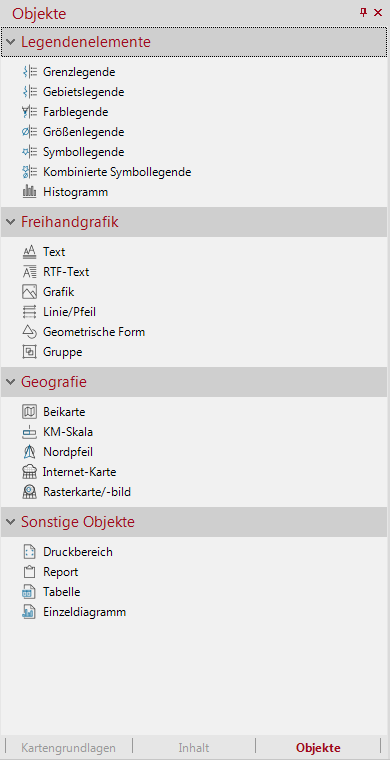Screen dimensions: 390x760
Task: Open the Objekte tab at bottom
Action: point(318,748)
